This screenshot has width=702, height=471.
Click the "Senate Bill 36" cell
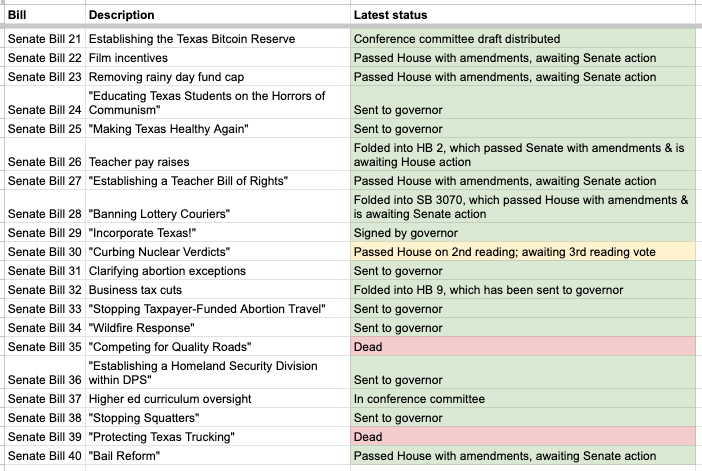[x=45, y=373]
